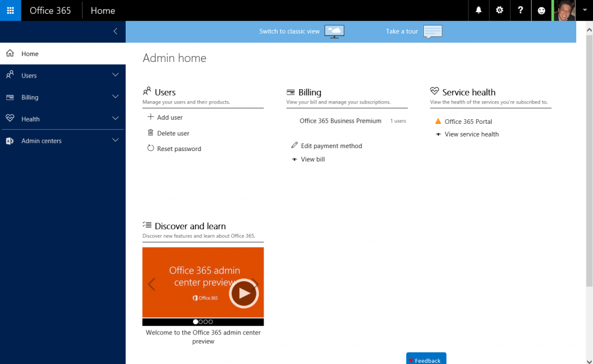Screen dimensions: 593x364
Task: Open help using the question mark icon
Action: pyautogui.click(x=520, y=10)
